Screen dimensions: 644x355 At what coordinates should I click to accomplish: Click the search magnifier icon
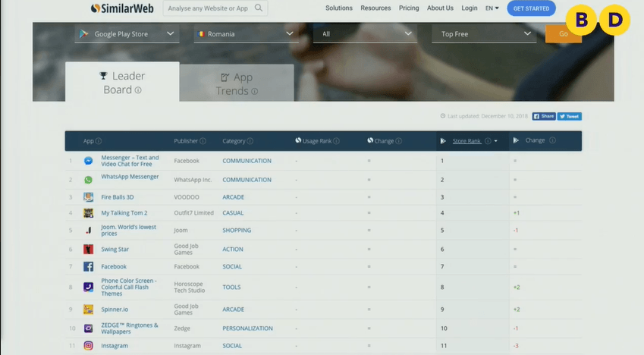[259, 8]
